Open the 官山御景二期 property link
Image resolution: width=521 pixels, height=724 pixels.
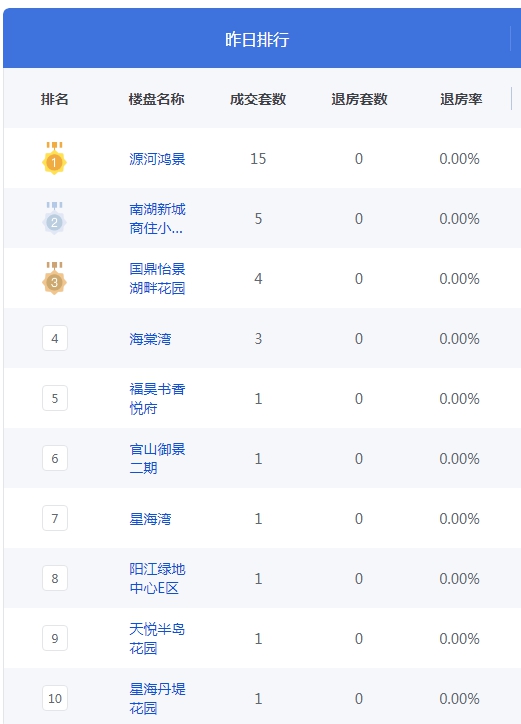157,459
